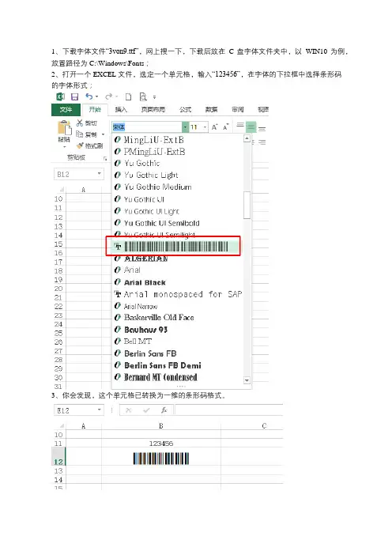Image resolution: width=392 pixels, height=555 pixels.
Task: Select the column B header
Action: point(161,426)
